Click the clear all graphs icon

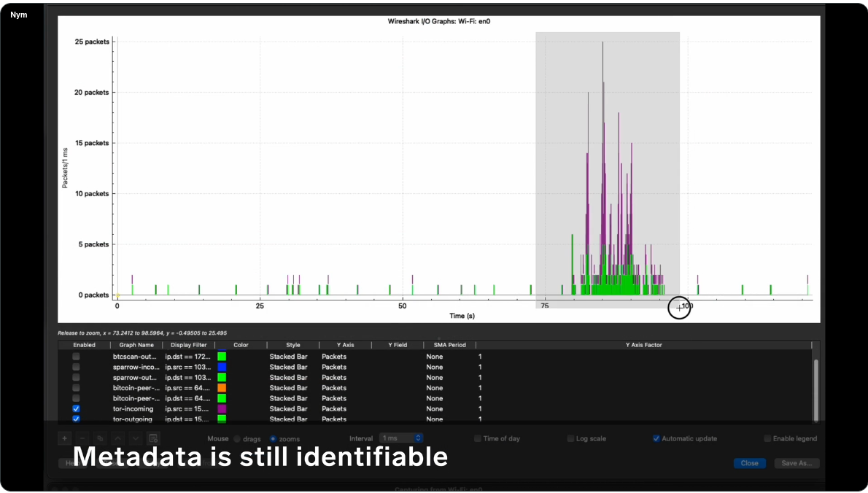(x=152, y=438)
